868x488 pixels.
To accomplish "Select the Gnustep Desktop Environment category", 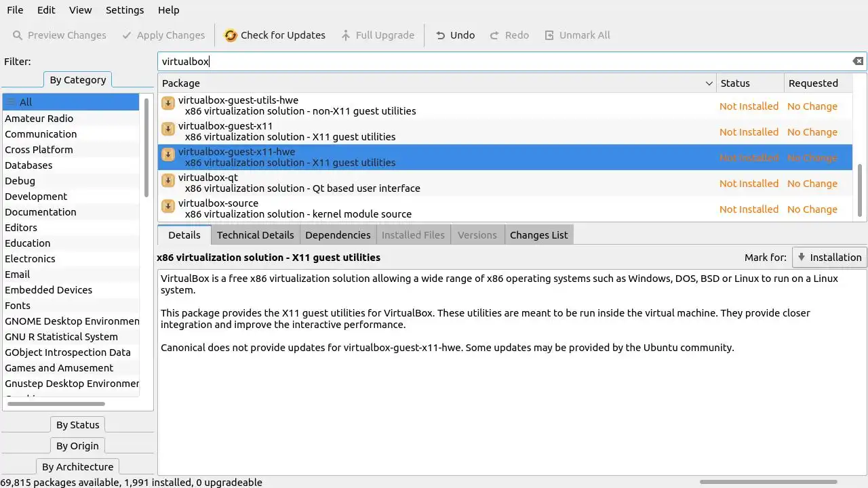I will 71,384.
